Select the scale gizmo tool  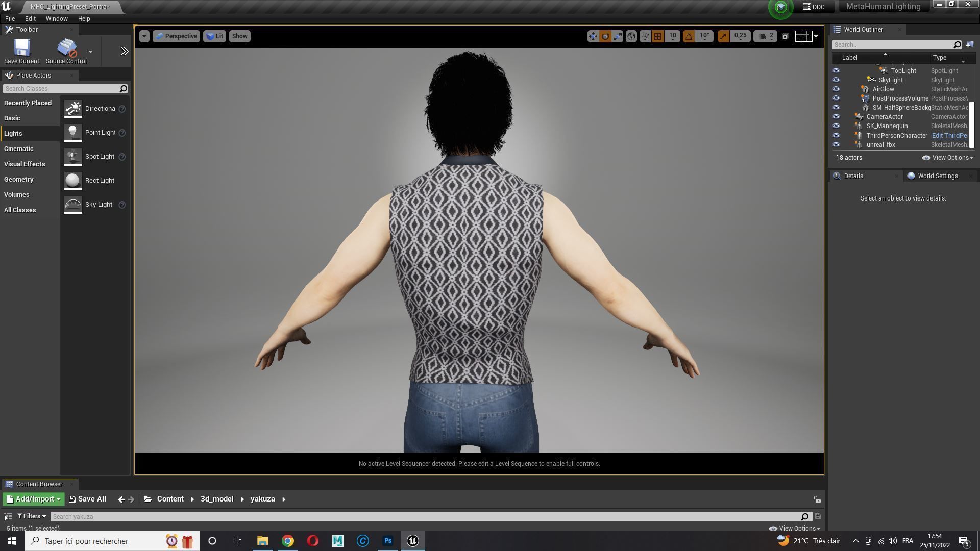point(618,36)
